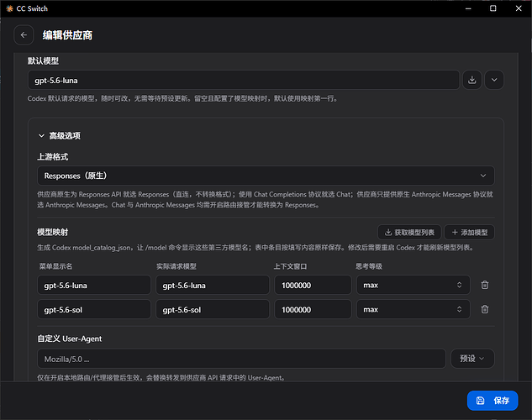Open thinking level dropdown in gpt-5.6-sol row
532x420 pixels.
click(x=413, y=309)
